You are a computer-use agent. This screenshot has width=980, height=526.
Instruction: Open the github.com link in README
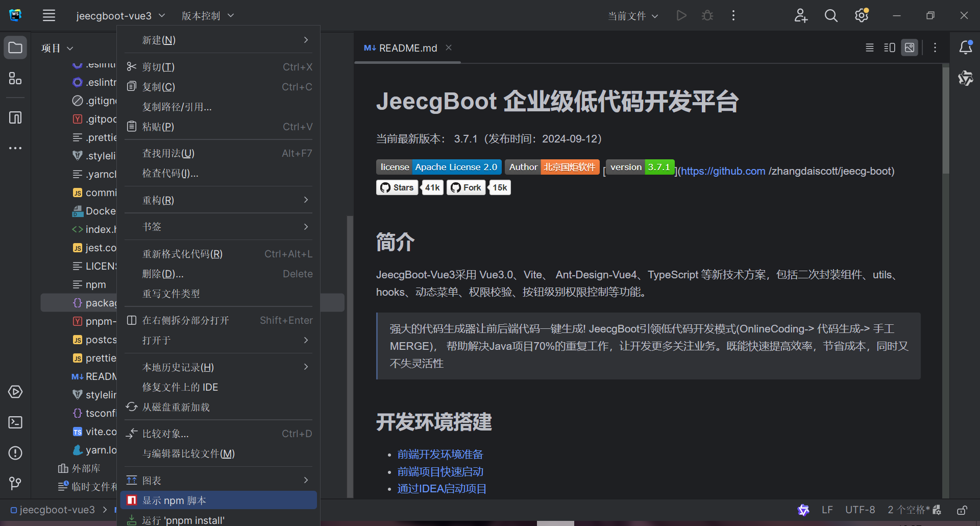pos(723,171)
